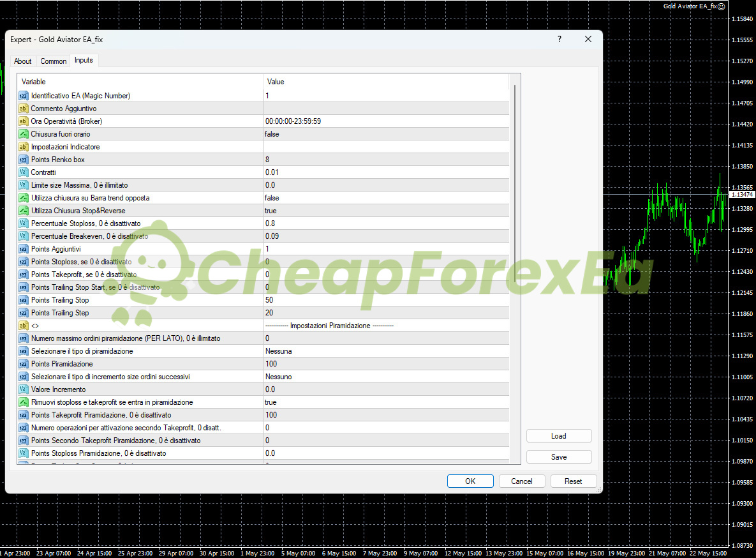
Task: Edit Percentuale Stoploss value 0.8
Action: pyautogui.click(x=386, y=223)
